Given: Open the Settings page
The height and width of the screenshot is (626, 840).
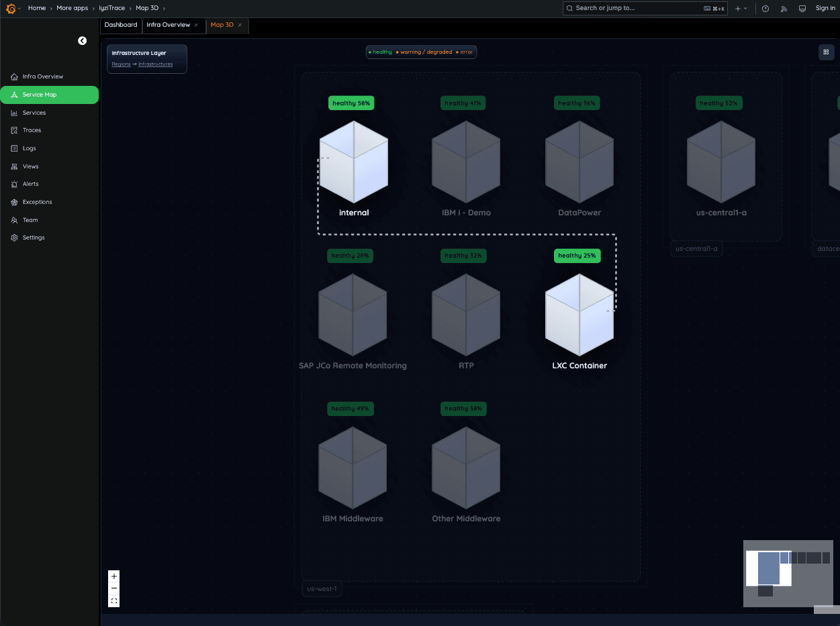Looking at the screenshot, I should coord(33,238).
